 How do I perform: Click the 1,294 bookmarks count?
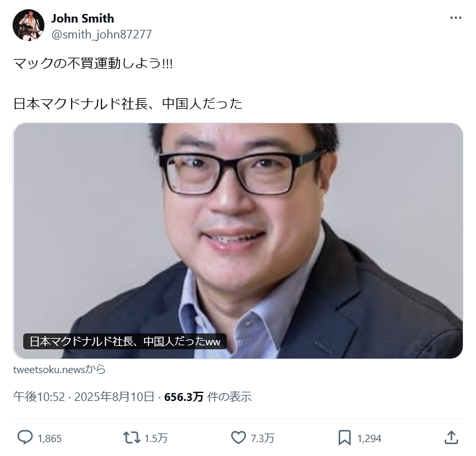pyautogui.click(x=369, y=438)
